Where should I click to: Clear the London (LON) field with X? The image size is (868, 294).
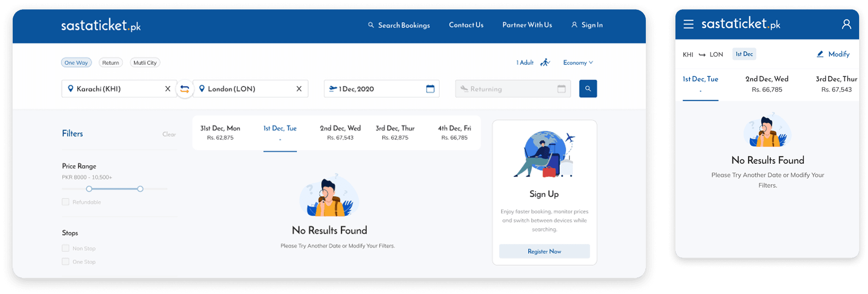coord(299,89)
